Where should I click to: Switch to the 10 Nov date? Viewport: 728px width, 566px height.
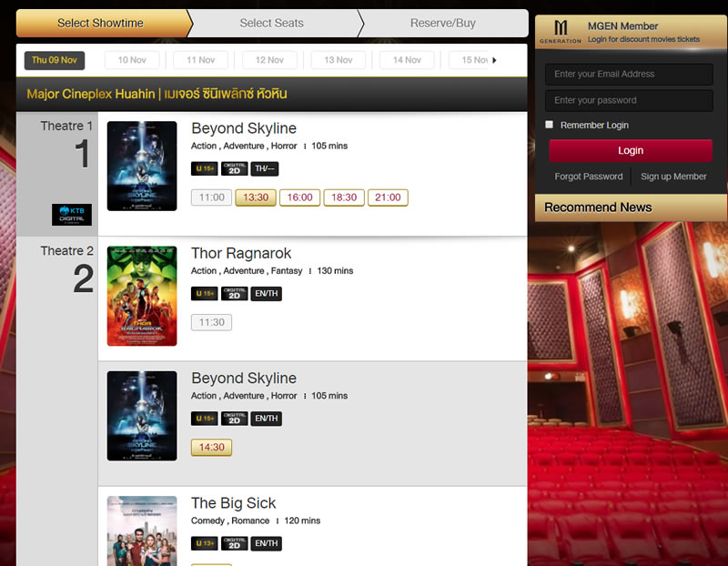coord(132,60)
